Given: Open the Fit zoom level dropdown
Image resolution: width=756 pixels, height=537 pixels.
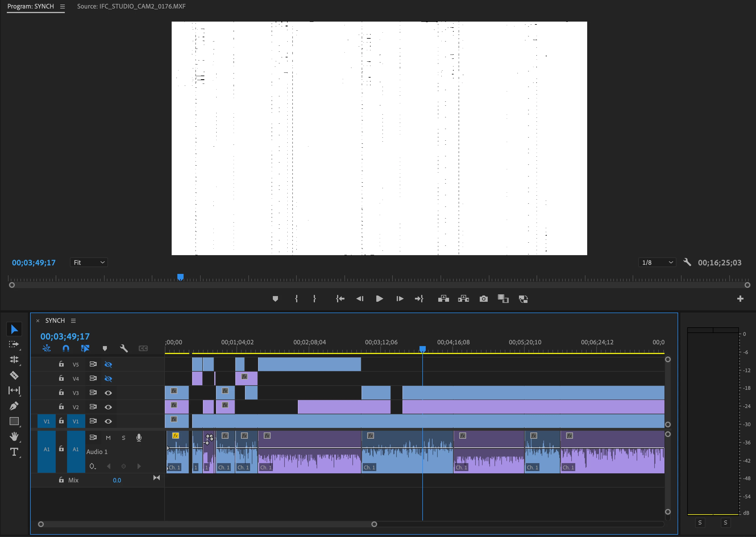Looking at the screenshot, I should [x=89, y=263].
